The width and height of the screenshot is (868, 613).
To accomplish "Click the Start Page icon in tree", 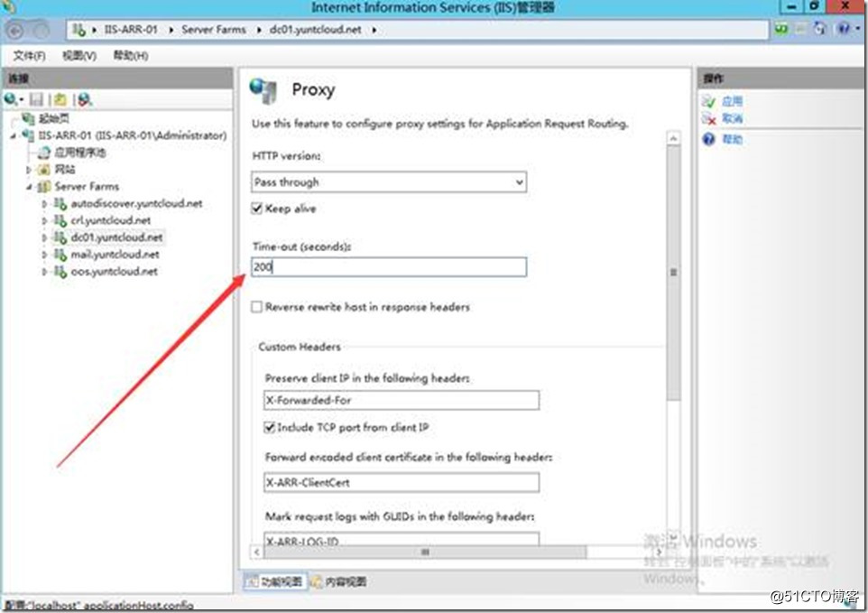I will pos(28,118).
